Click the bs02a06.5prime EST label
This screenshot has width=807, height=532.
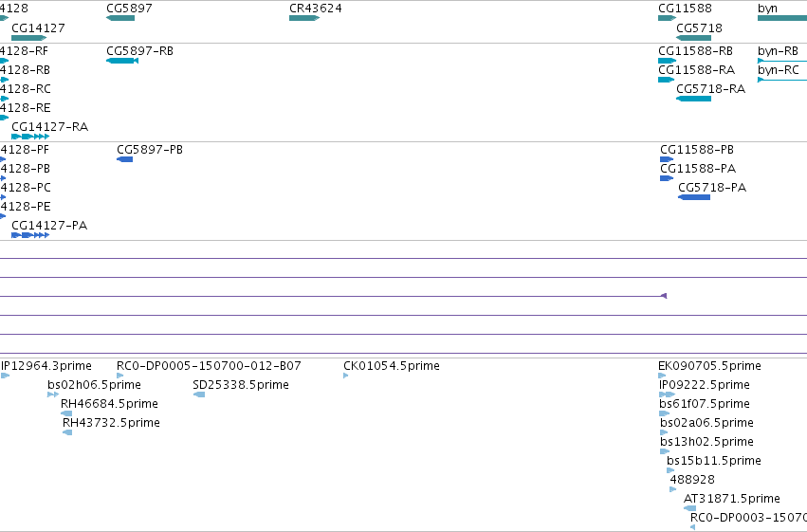(706, 423)
